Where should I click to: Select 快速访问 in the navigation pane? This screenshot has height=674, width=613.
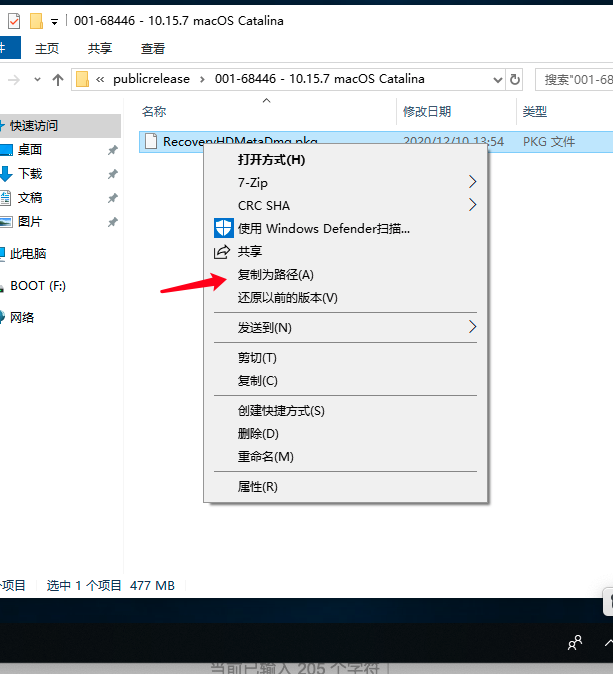coord(34,126)
